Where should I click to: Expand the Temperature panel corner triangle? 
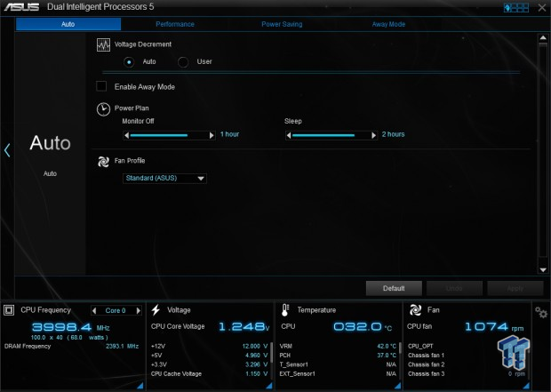398,386
